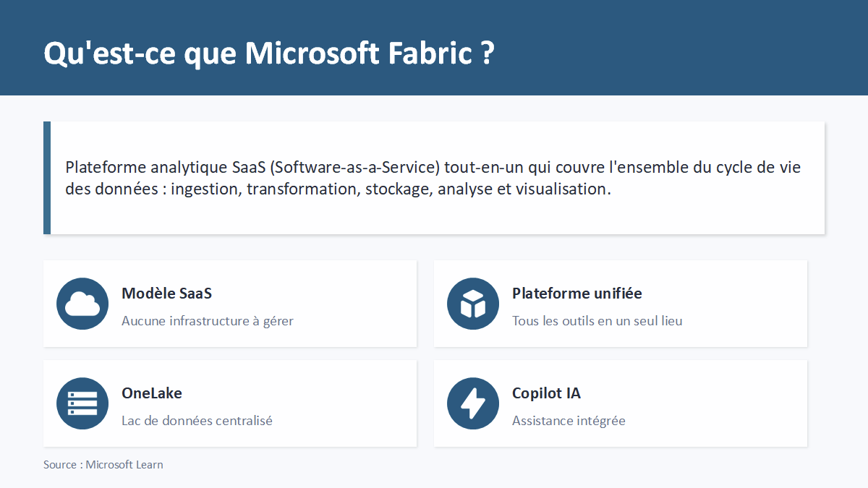Click the "Assistance intégrée" subtitle
868x488 pixels.
click(569, 421)
